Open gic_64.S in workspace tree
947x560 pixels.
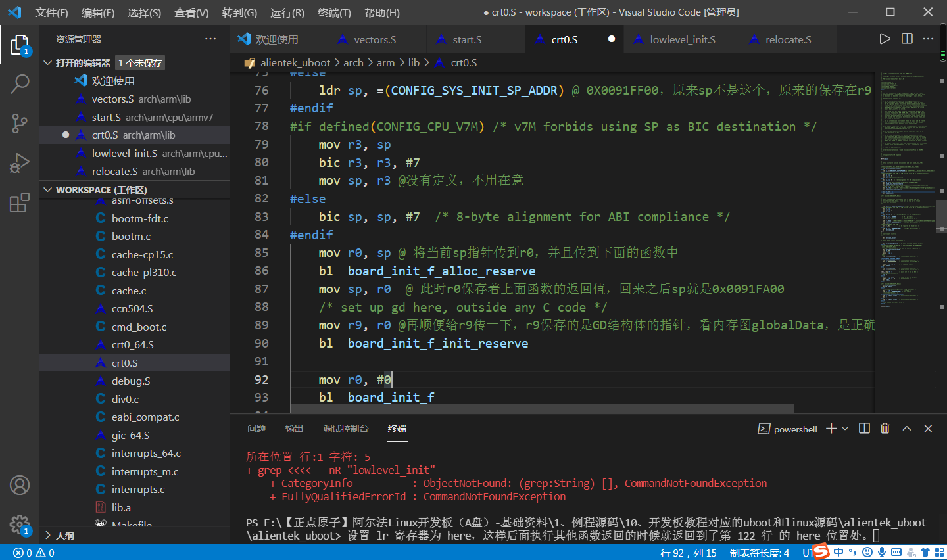click(x=134, y=435)
